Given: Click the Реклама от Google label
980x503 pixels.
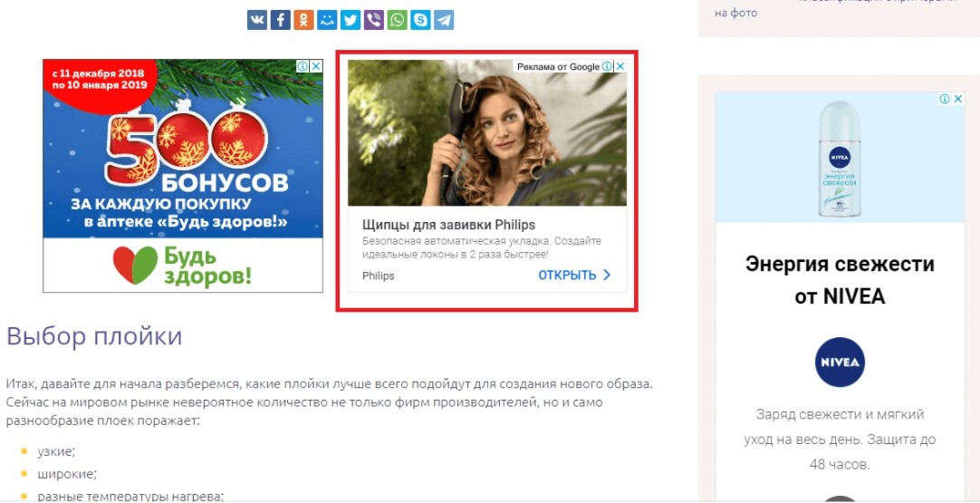Looking at the screenshot, I should pos(558,67).
